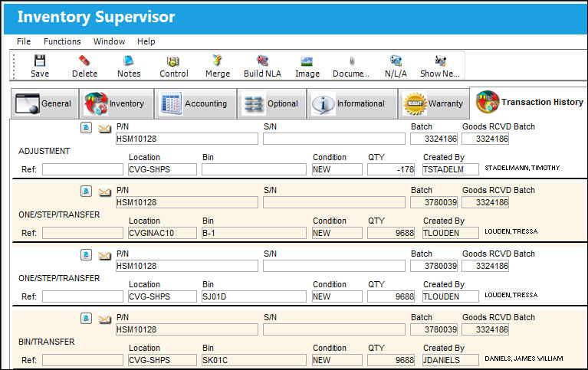
Task: Click the name STADELMANN, TIMOTHY
Action: pos(522,168)
